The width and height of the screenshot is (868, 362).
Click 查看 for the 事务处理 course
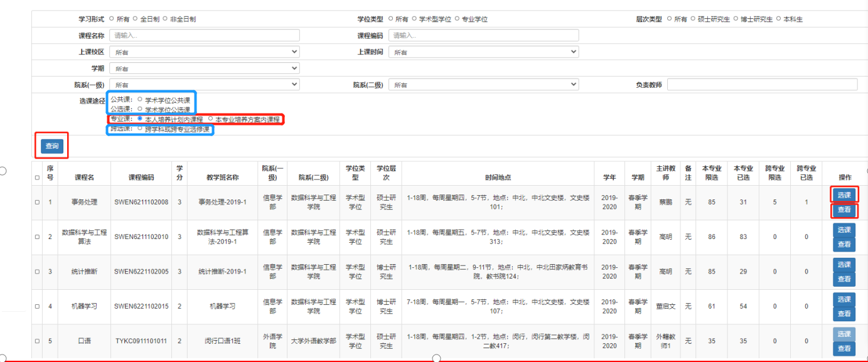[844, 210]
